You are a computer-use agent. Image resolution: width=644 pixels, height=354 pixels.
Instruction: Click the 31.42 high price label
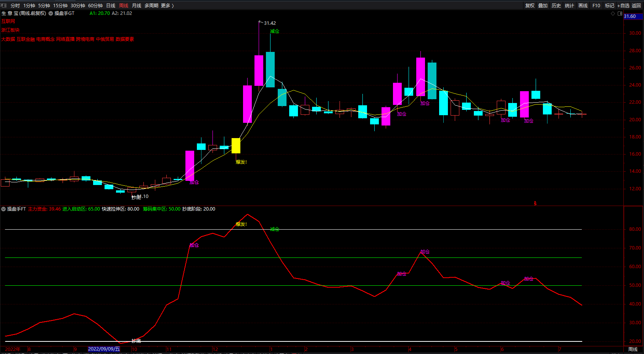[x=270, y=23]
